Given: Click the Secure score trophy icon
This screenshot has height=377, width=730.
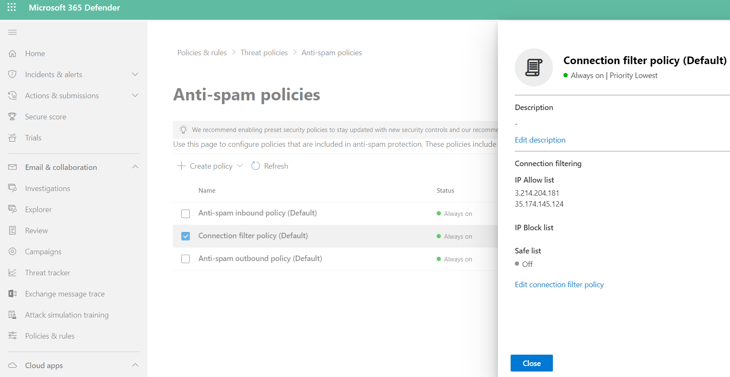Looking at the screenshot, I should click(x=13, y=117).
